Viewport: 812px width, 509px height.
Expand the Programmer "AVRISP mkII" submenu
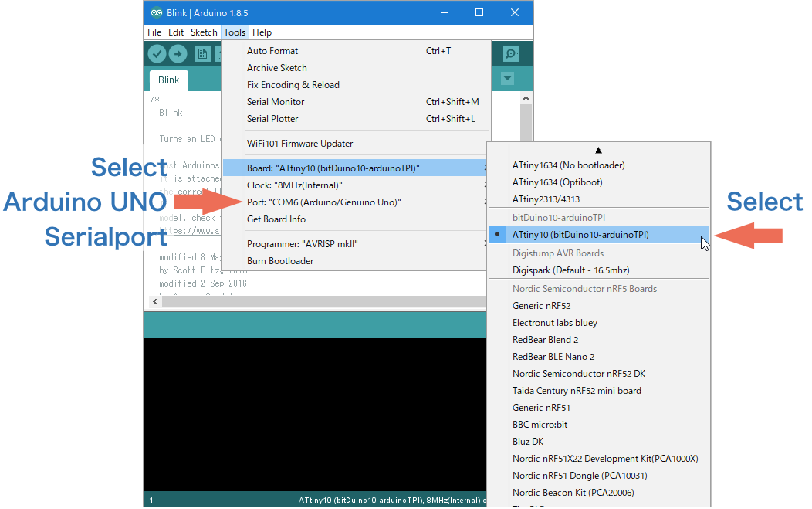coord(355,243)
